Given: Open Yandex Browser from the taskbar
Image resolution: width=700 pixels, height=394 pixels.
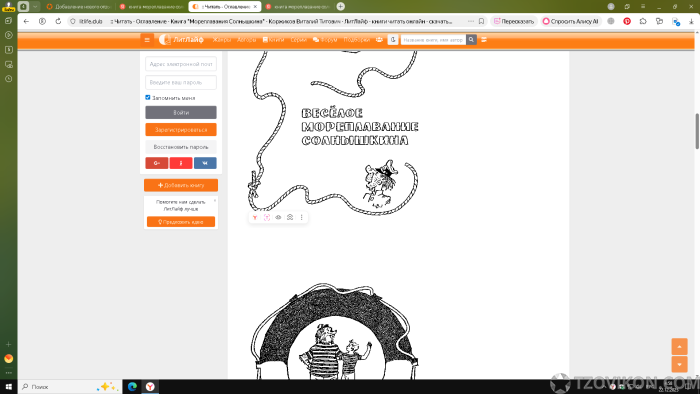Looking at the screenshot, I should [150, 386].
